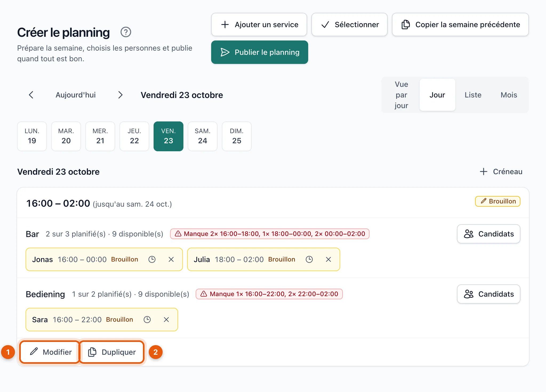Select Tuesday 20 day chip
Viewport: 546px width, 392px height.
(x=66, y=136)
